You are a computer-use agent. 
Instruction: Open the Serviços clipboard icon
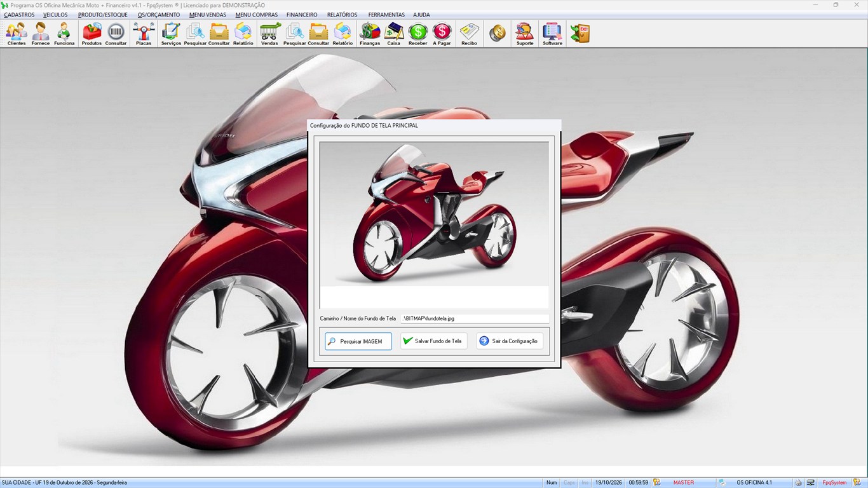(x=171, y=34)
